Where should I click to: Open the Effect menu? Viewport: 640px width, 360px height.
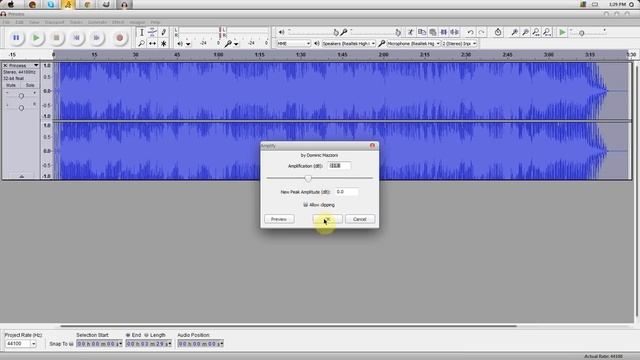point(118,22)
